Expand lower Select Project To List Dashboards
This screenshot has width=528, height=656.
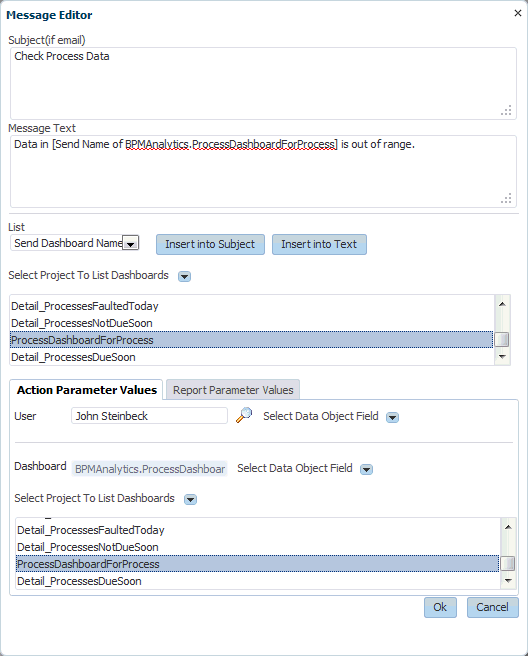[x=190, y=500]
